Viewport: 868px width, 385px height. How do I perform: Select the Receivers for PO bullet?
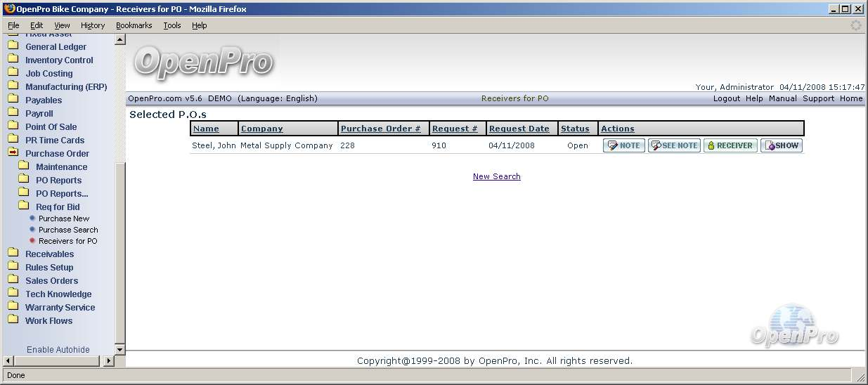(x=32, y=241)
